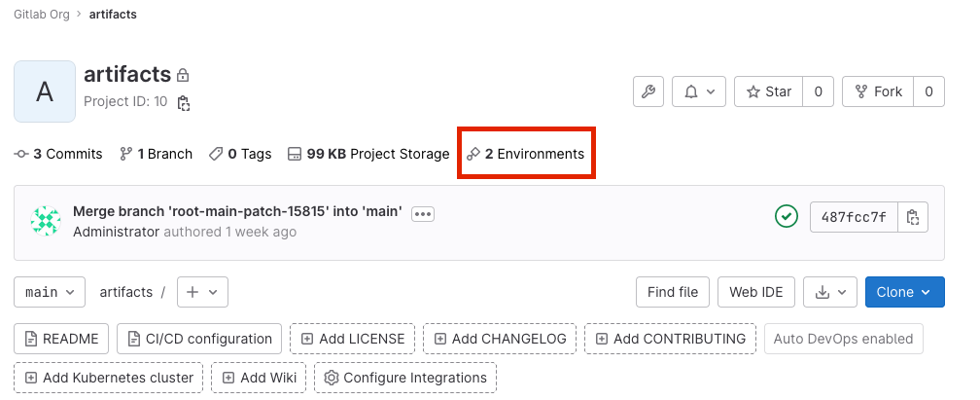Star the artifacts project
Image resolution: width=980 pixels, height=400 pixels.
coord(768,91)
